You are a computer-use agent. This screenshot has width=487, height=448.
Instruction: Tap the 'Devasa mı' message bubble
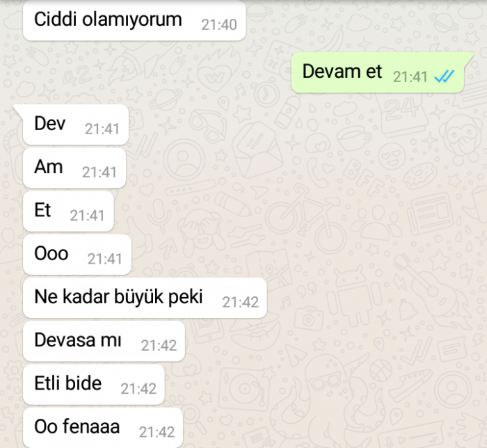[x=104, y=341]
